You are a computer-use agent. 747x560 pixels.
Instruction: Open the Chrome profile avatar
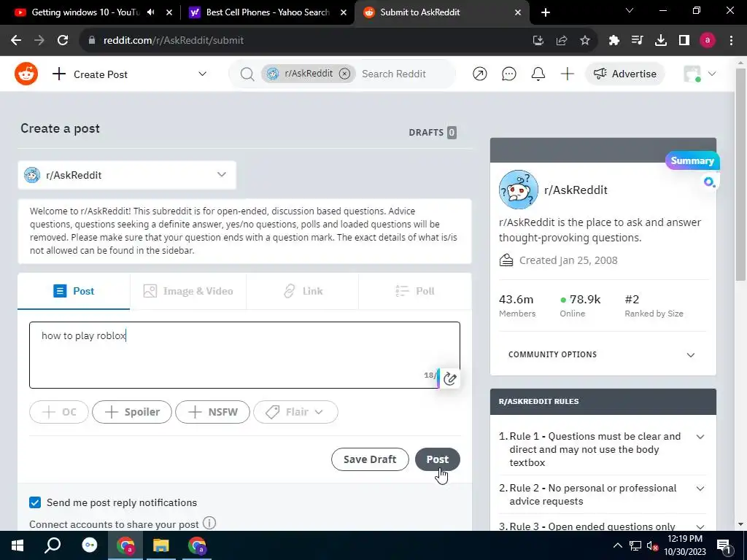708,41
